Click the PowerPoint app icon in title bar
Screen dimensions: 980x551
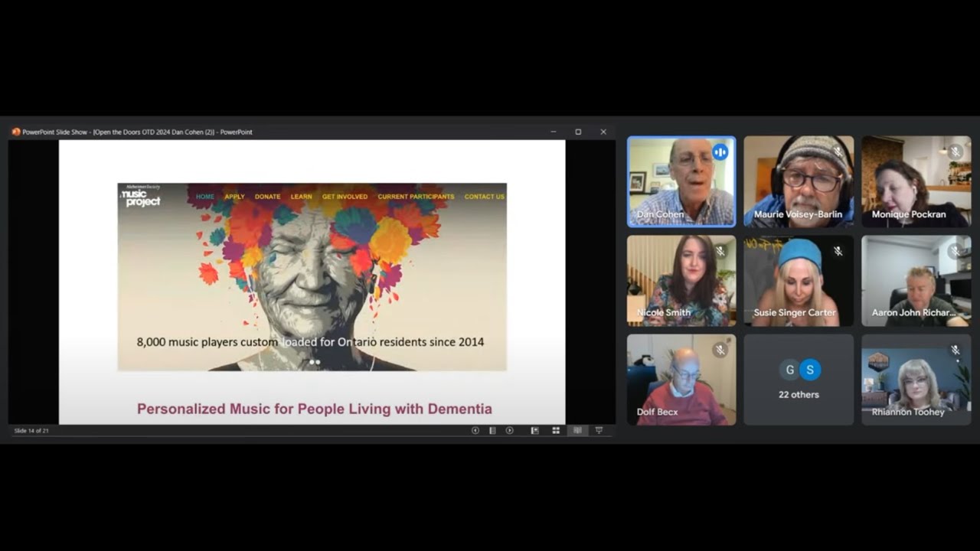pyautogui.click(x=16, y=132)
